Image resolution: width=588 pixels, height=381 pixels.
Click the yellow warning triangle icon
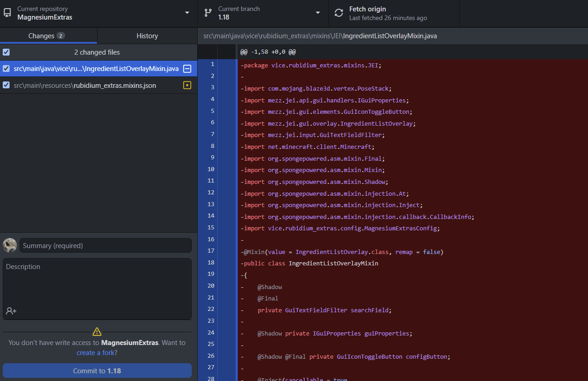pyautogui.click(x=97, y=331)
